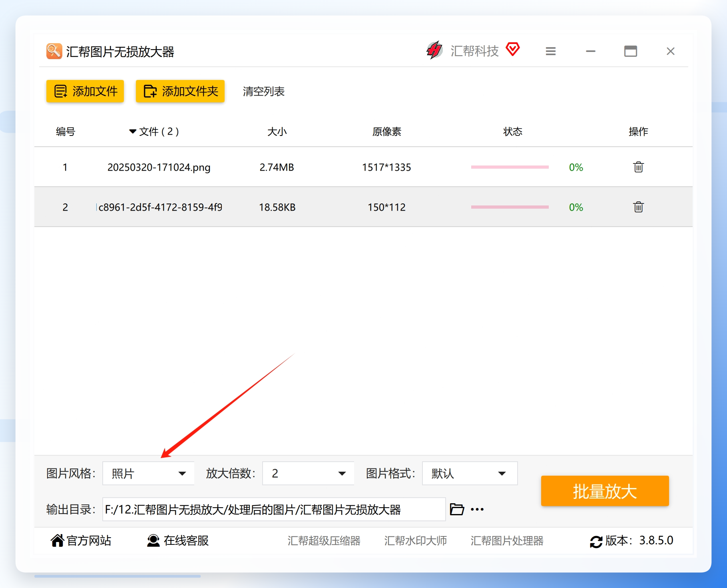Open the hamburger menu icon

tap(551, 51)
